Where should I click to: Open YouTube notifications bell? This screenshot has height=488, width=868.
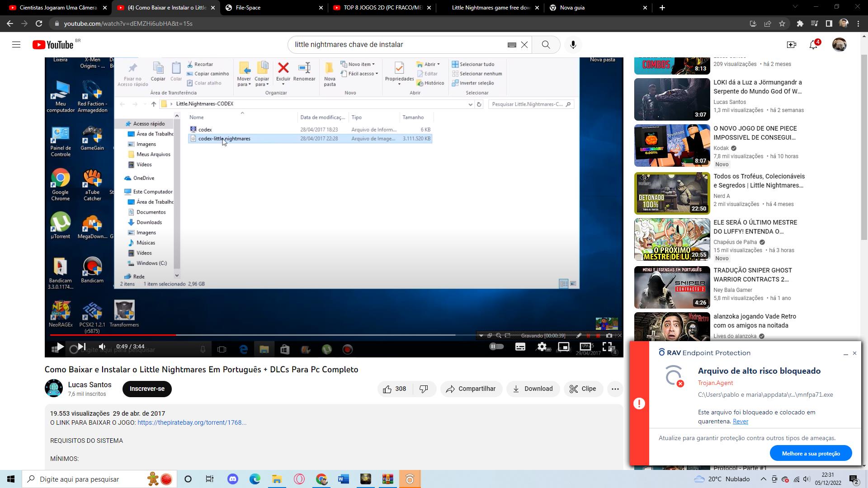click(x=813, y=45)
